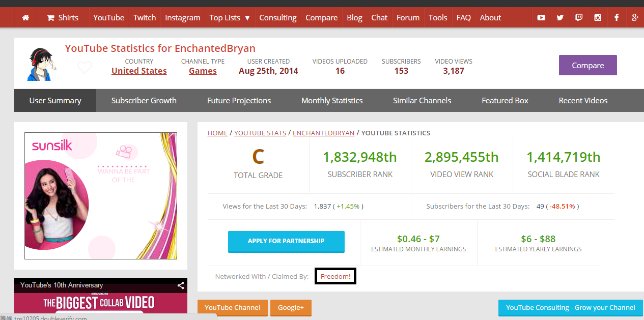Open the Facebook icon in header
Viewport: 644px width, 320px height.
pos(617,18)
